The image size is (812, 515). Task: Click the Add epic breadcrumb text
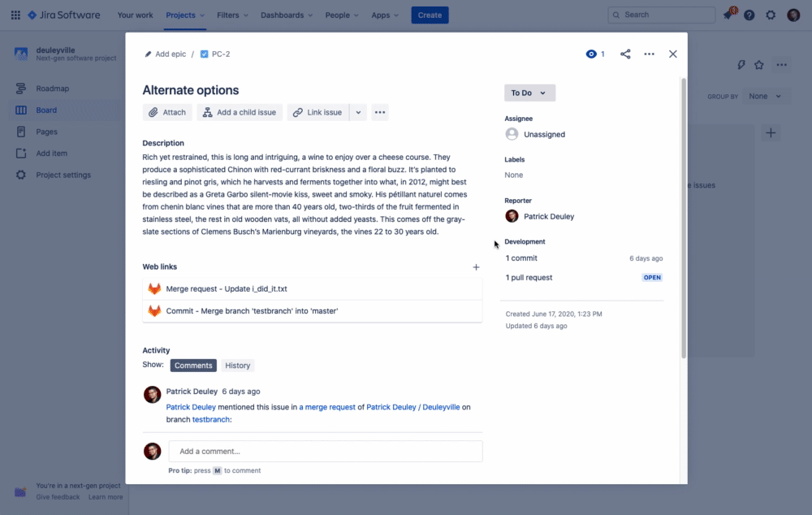171,54
